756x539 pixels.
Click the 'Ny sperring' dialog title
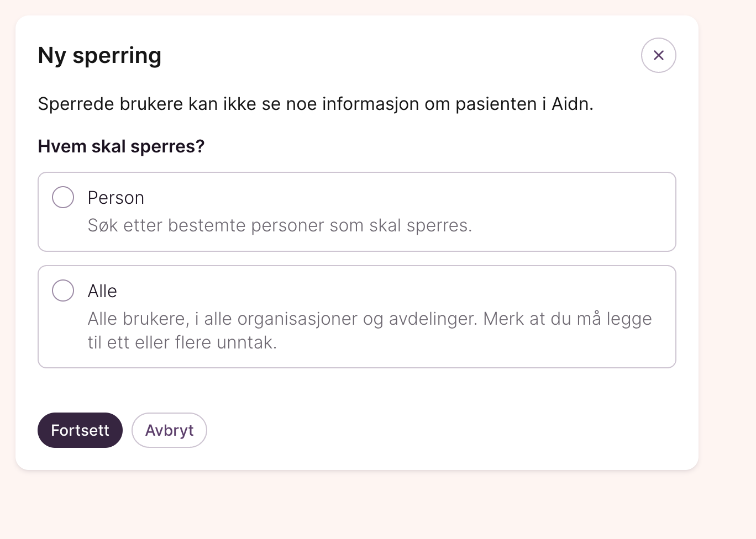coord(99,55)
